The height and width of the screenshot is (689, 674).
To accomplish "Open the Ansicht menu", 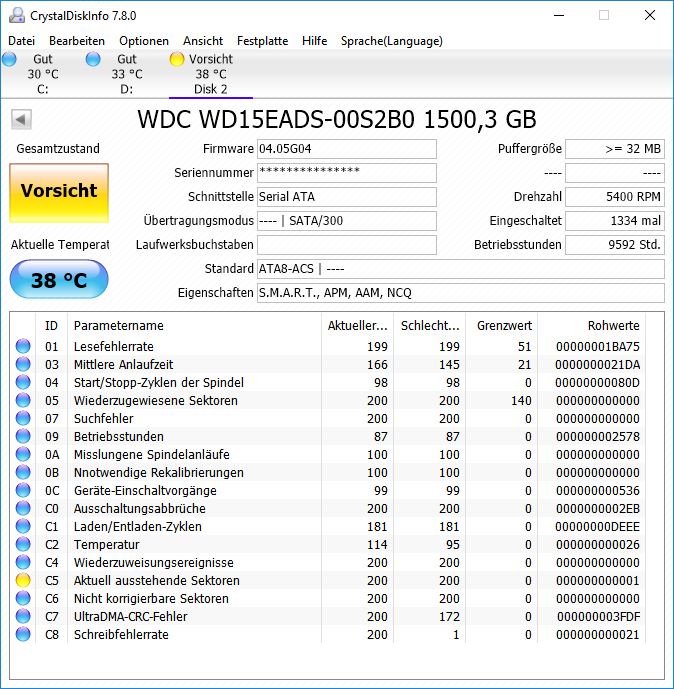I will [x=203, y=41].
